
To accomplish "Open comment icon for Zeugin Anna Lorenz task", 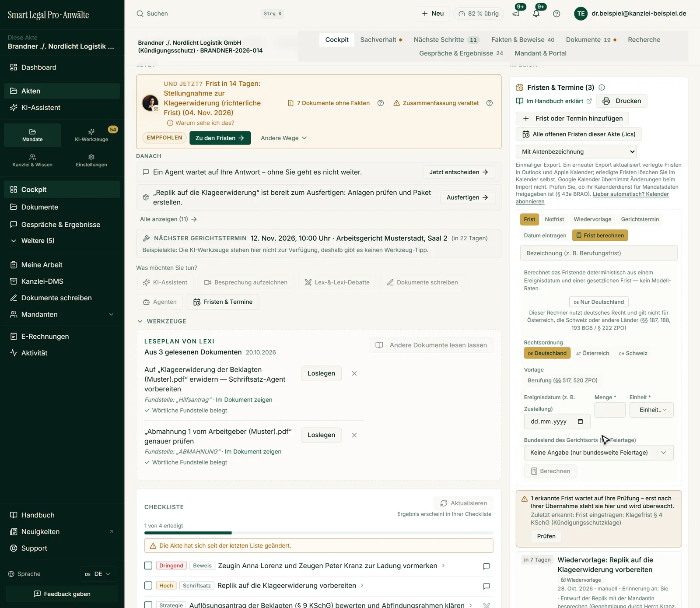I will (x=486, y=566).
